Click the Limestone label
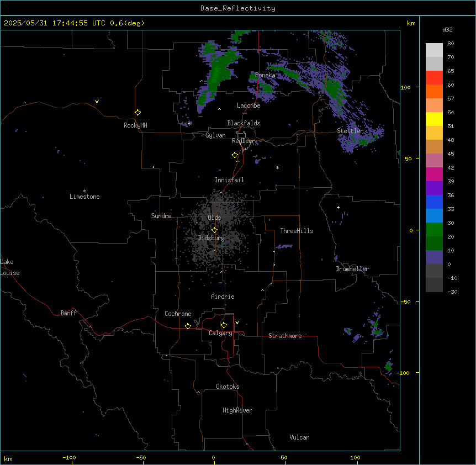The width and height of the screenshot is (476, 465). coord(84,197)
